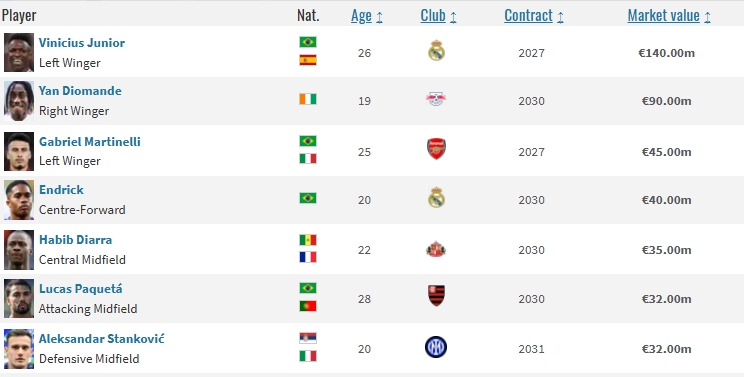Sort players by Club header
This screenshot has height=377, width=744.
pyautogui.click(x=438, y=16)
